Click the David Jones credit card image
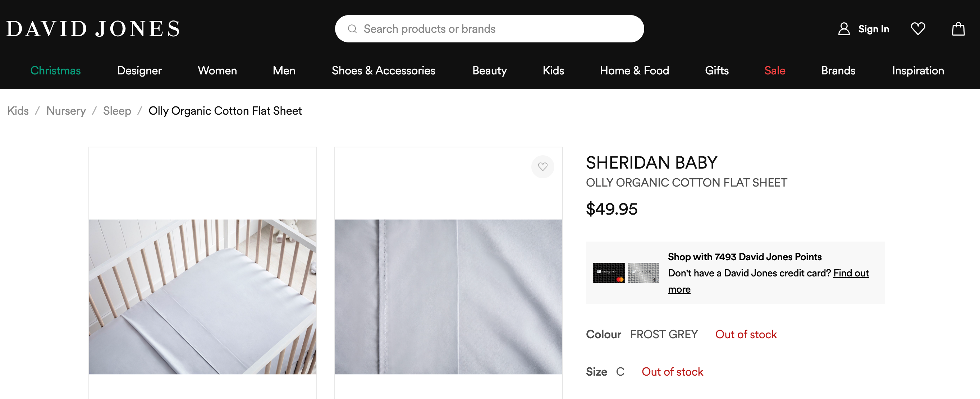The width and height of the screenshot is (980, 399). pos(626,273)
